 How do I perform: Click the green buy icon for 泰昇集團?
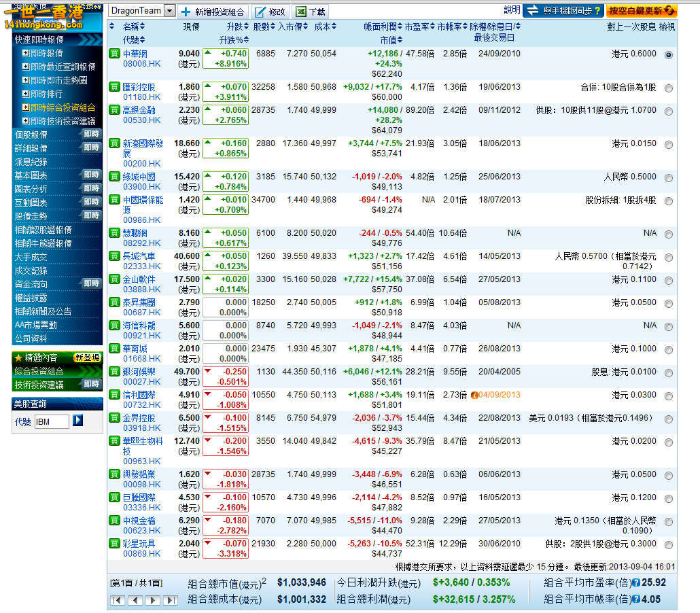tap(114, 302)
